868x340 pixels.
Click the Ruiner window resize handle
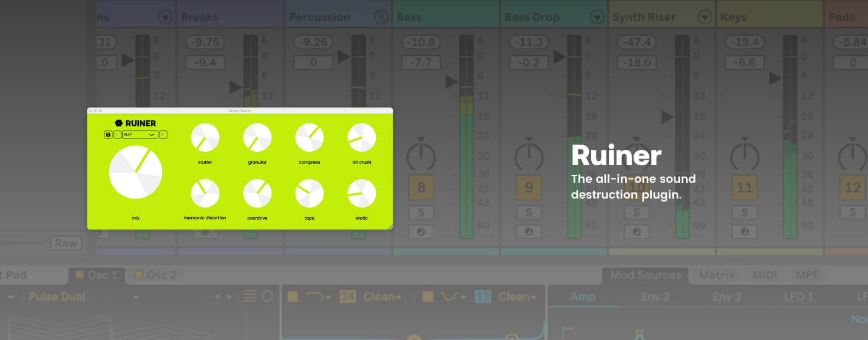[x=390, y=226]
